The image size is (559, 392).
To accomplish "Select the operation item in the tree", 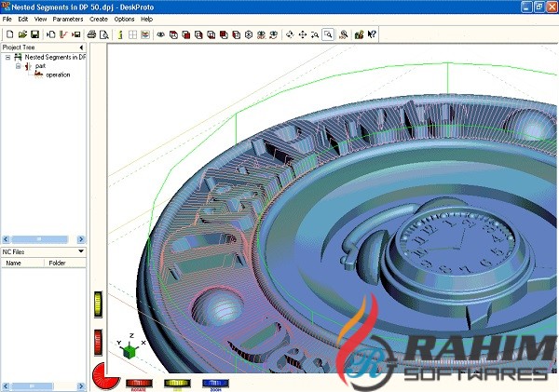I will [x=58, y=74].
